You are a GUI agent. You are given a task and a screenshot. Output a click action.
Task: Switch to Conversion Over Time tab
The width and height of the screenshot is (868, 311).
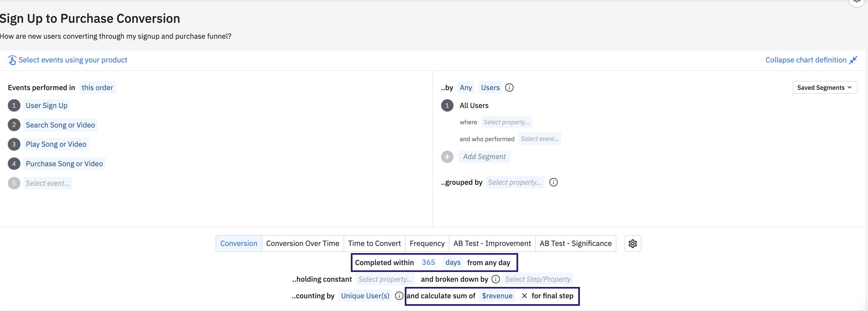coord(302,244)
